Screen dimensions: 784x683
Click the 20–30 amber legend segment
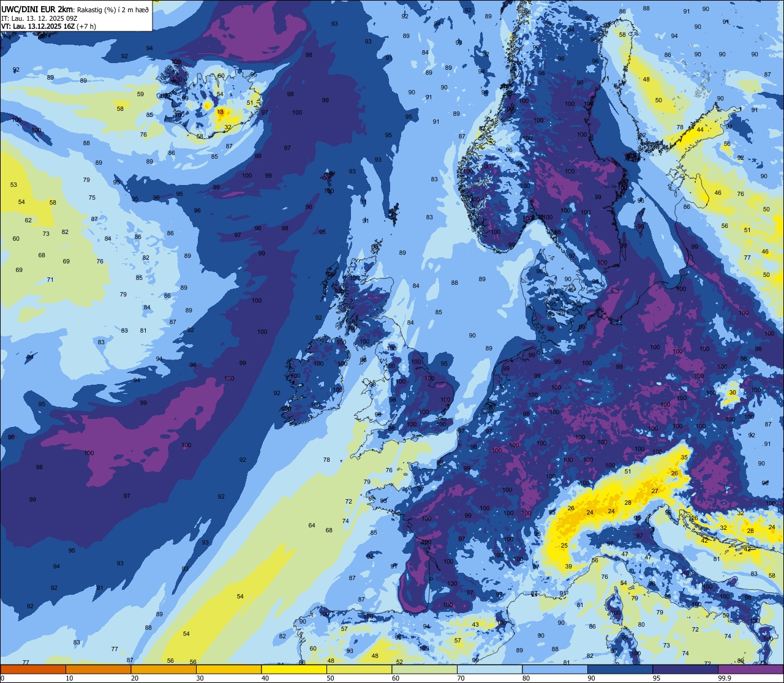[x=164, y=670]
